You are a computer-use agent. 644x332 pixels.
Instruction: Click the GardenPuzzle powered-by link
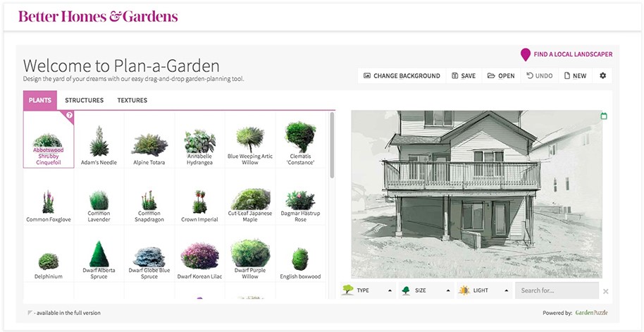[x=591, y=313]
